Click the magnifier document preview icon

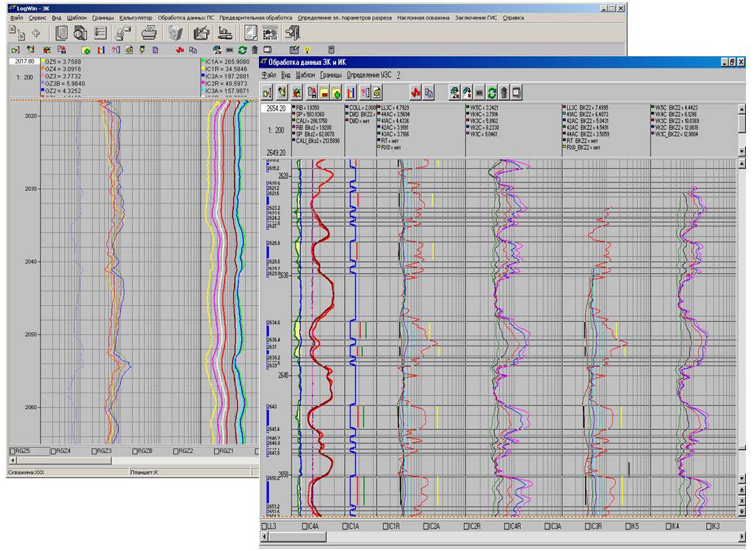(80, 32)
